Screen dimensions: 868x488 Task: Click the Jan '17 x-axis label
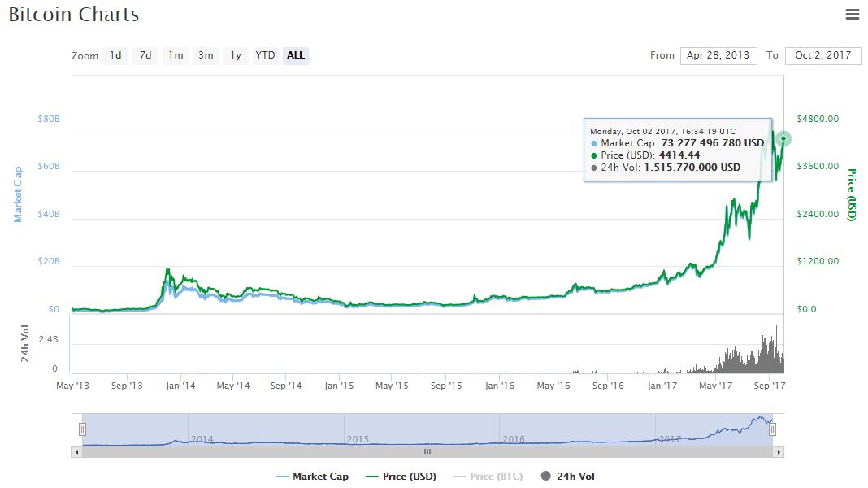coord(662,386)
